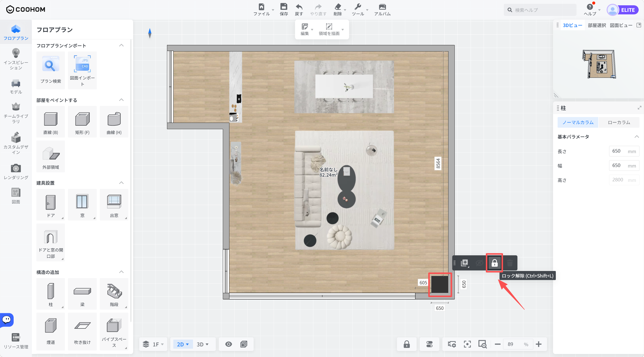Image resolution: width=644 pixels, height=357 pixels.
Task: Click the やり直す redo icon
Action: pos(318,7)
